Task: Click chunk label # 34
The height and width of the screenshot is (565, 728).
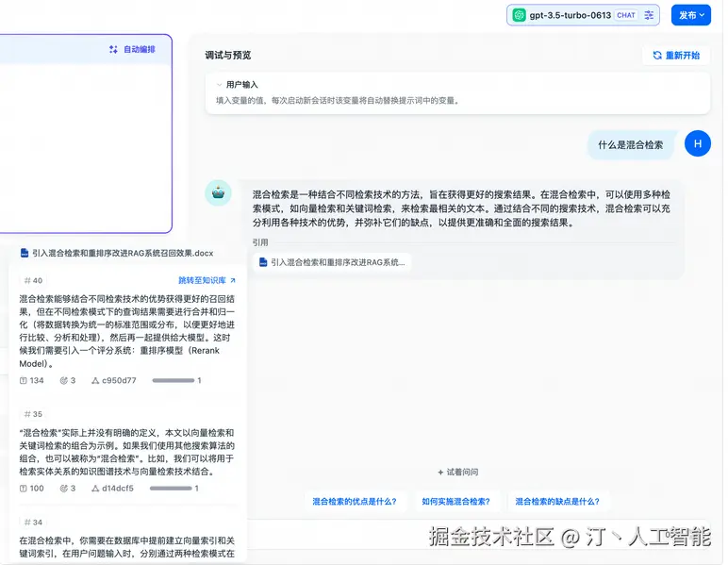Action: (x=33, y=523)
